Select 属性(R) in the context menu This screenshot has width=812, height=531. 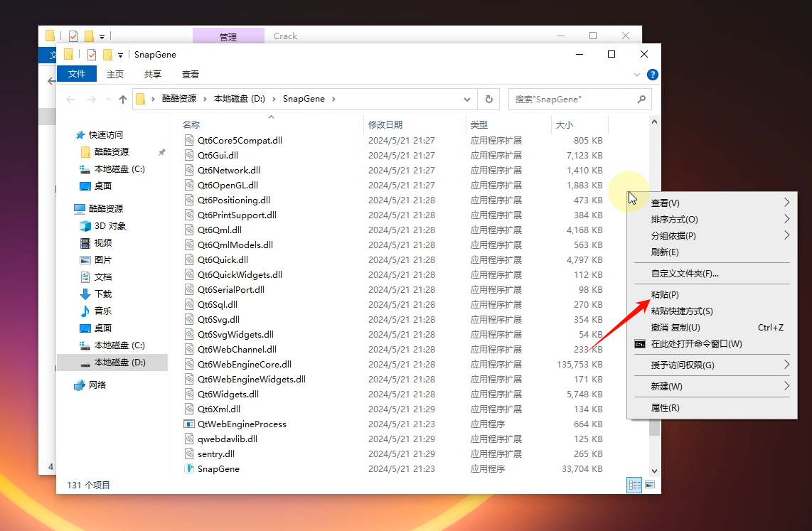pyautogui.click(x=665, y=408)
